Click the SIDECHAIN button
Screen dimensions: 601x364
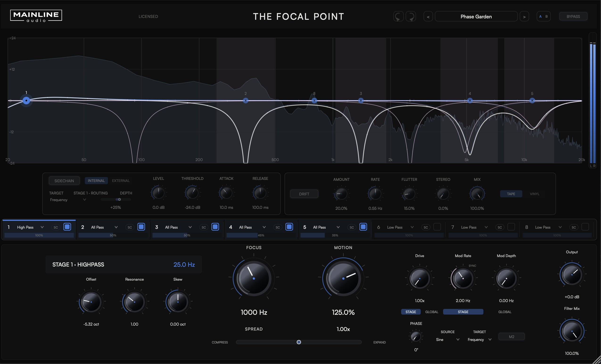64,181
